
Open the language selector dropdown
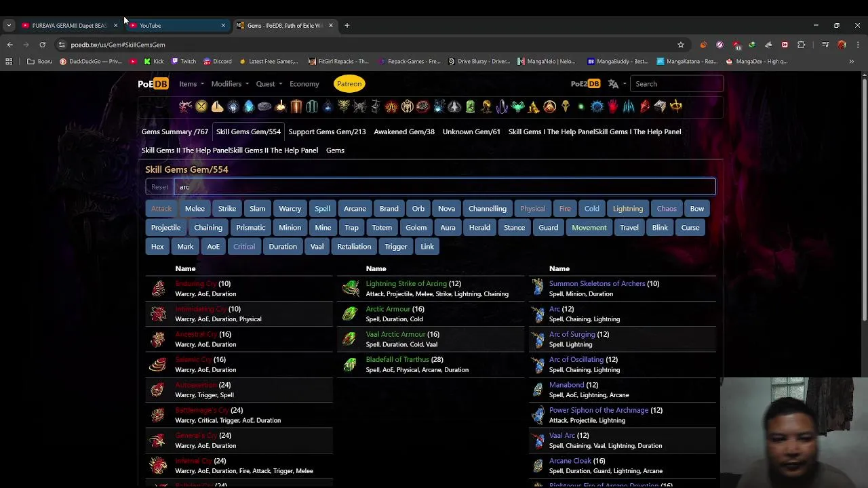[616, 84]
